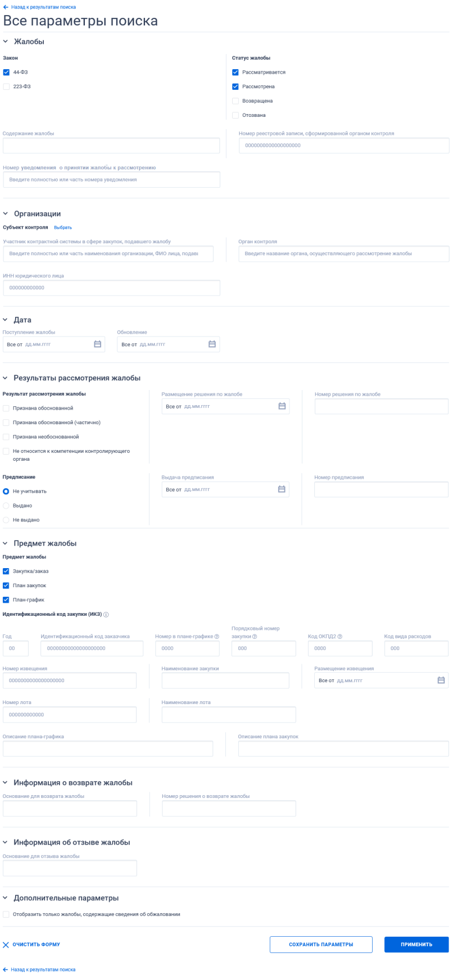
Task: Open calendar for Поступление жалобы date
Action: 97,344
